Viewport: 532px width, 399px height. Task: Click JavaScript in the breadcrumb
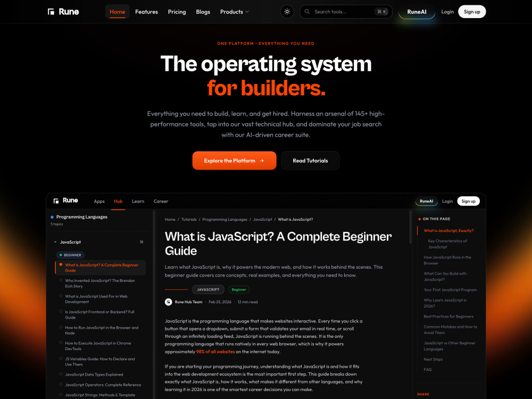(x=263, y=220)
